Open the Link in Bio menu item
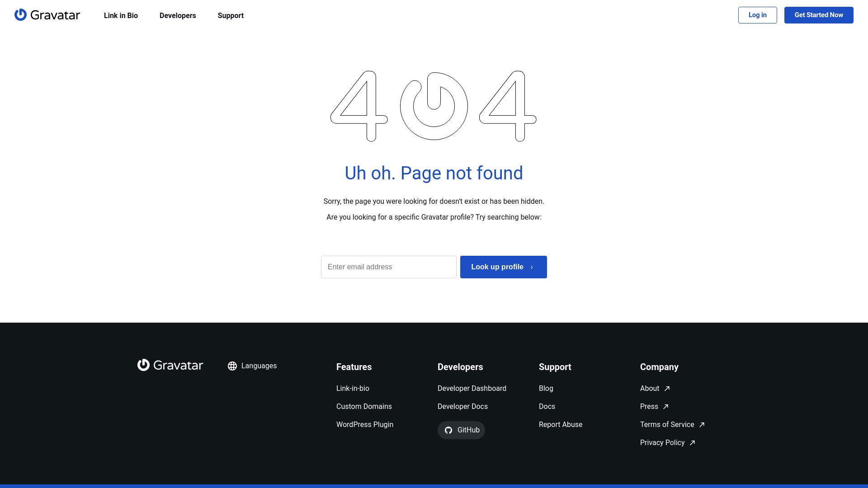Screen dimensions: 868x488 [x=121, y=15]
